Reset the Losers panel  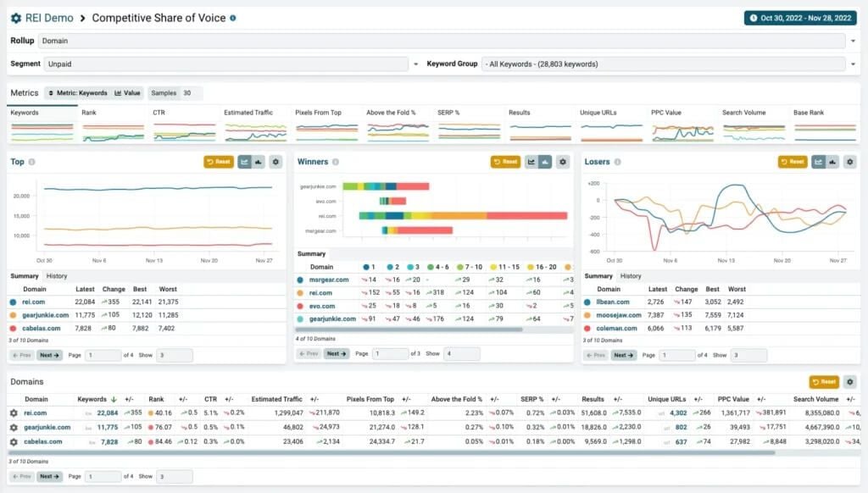point(793,162)
